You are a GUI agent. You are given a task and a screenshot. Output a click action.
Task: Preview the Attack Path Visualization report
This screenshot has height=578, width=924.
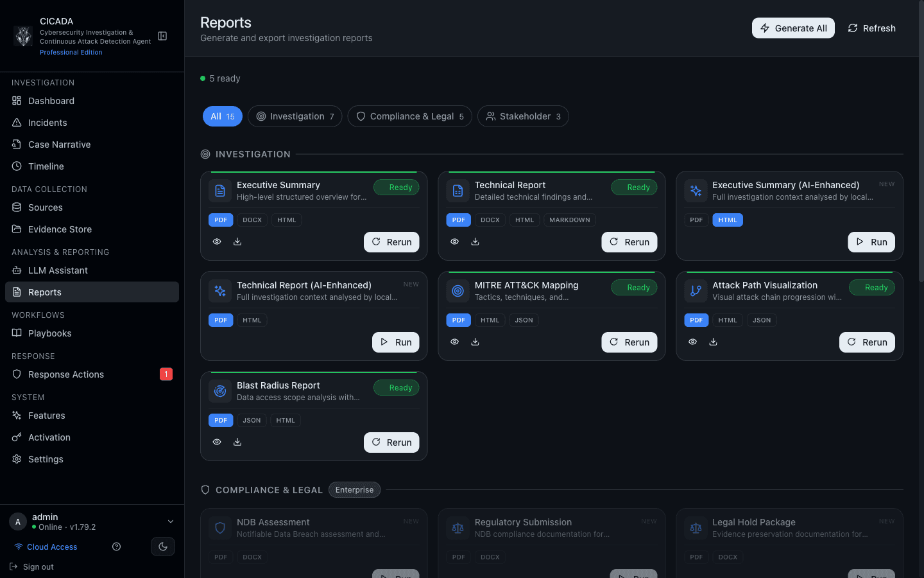pyautogui.click(x=692, y=342)
